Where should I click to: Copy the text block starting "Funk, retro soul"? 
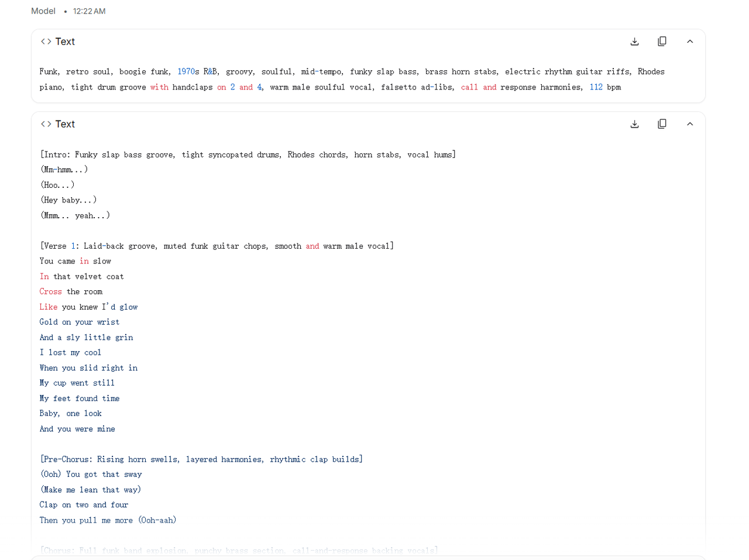662,42
